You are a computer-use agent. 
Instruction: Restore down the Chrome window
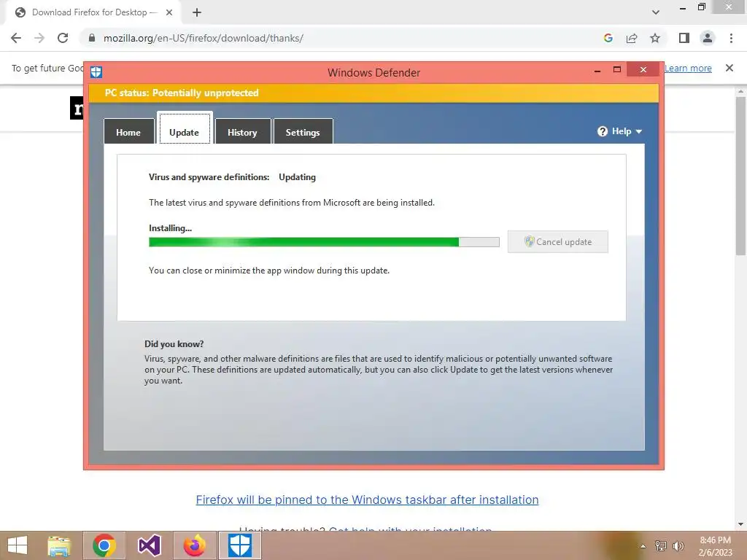[701, 7]
